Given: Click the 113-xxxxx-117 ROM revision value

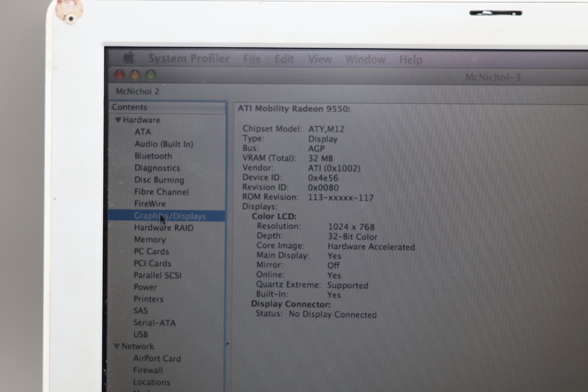Looking at the screenshot, I should pyautogui.click(x=341, y=197).
